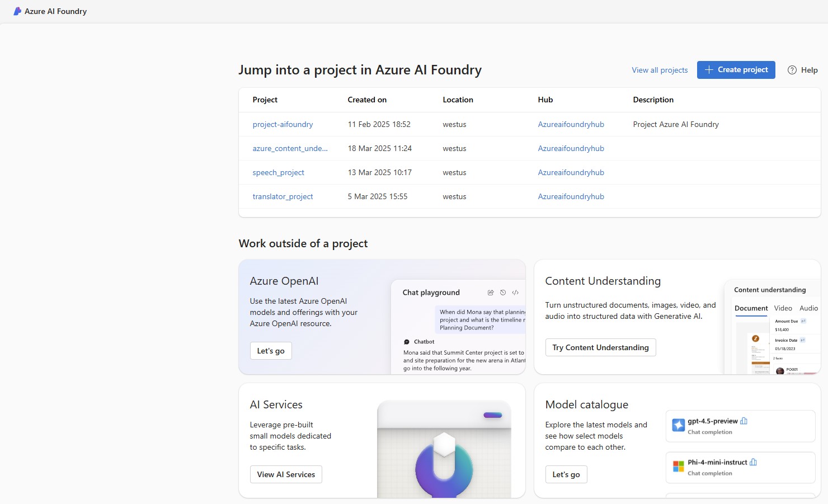828x504 pixels.
Task: Click the code view icon in Chat playground
Action: (515, 293)
